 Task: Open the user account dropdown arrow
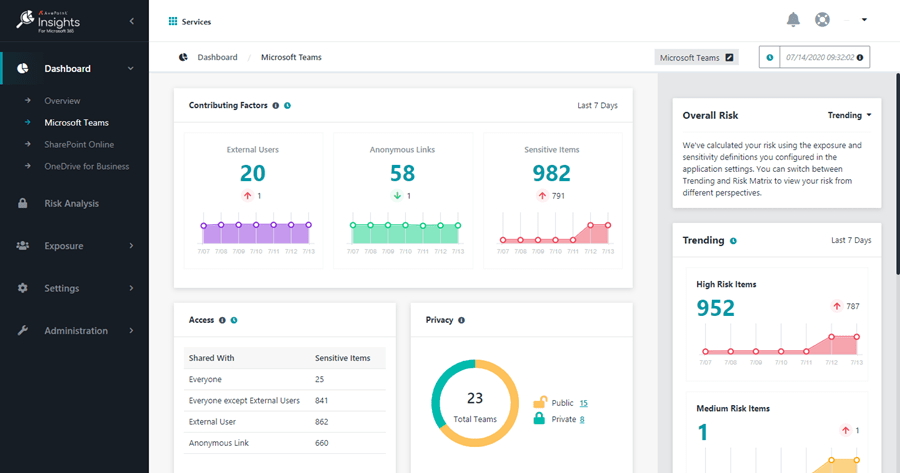tap(864, 20)
